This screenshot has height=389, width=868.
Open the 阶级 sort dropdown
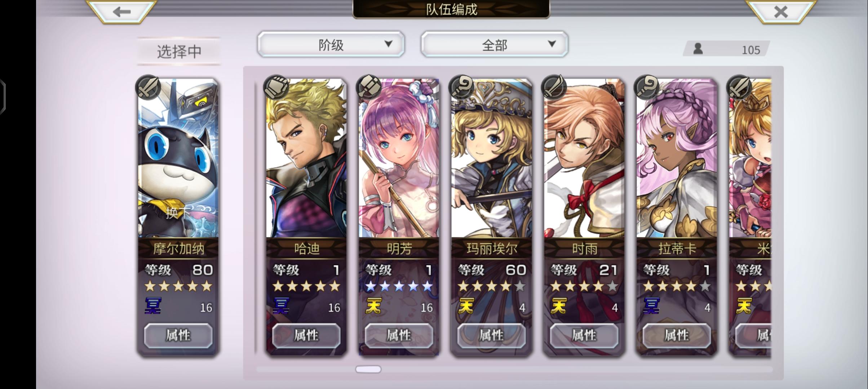331,44
